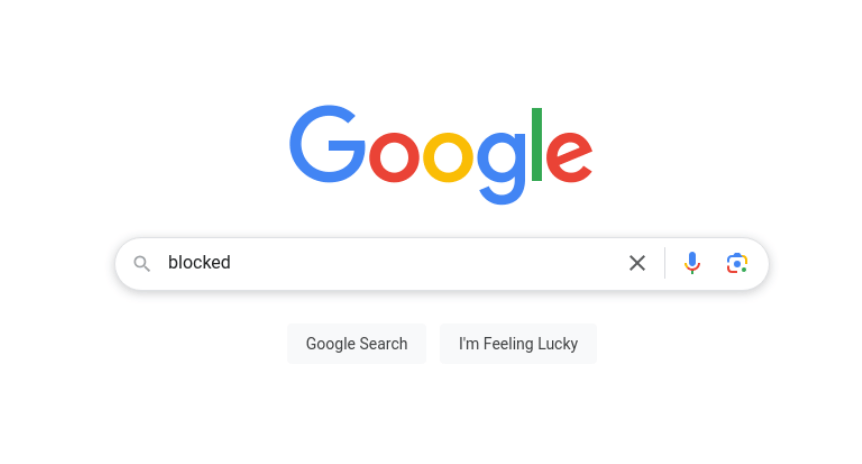Start a voice search with the microphone
The image size is (862, 464).
click(692, 263)
